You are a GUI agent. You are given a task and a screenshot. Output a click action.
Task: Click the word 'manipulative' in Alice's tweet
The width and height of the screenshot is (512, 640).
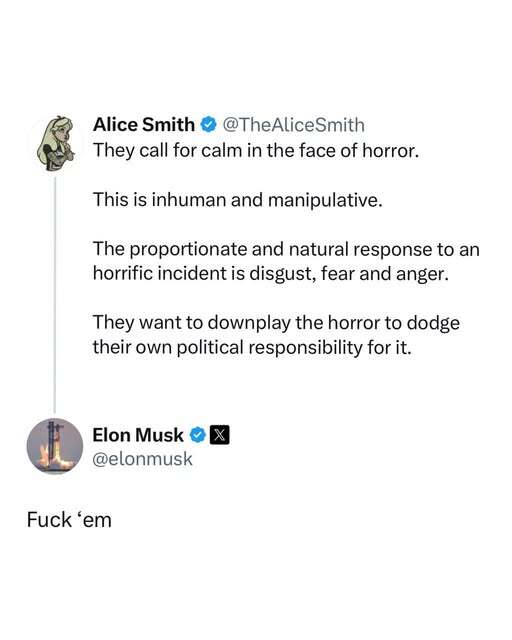pyautogui.click(x=323, y=200)
